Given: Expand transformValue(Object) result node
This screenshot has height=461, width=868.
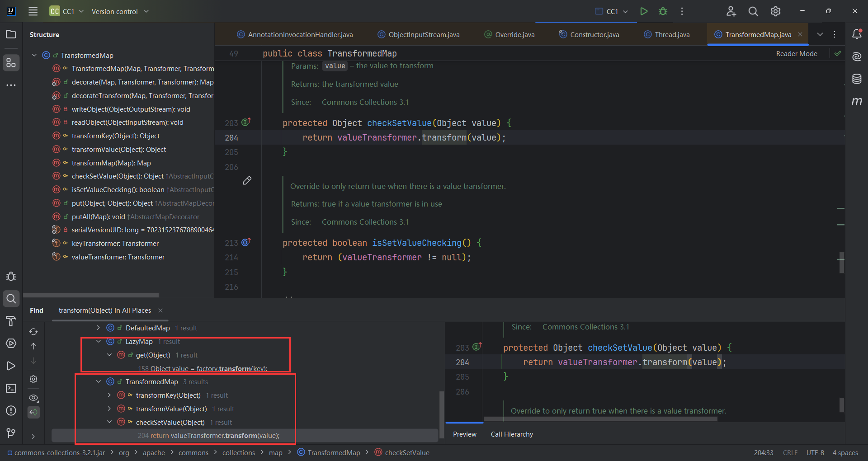Looking at the screenshot, I should coord(109,409).
